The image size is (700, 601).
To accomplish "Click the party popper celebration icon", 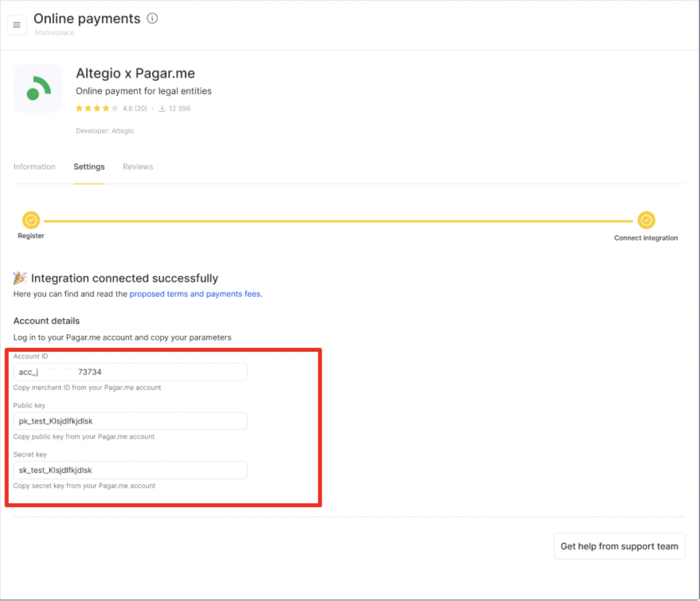I will click(20, 278).
